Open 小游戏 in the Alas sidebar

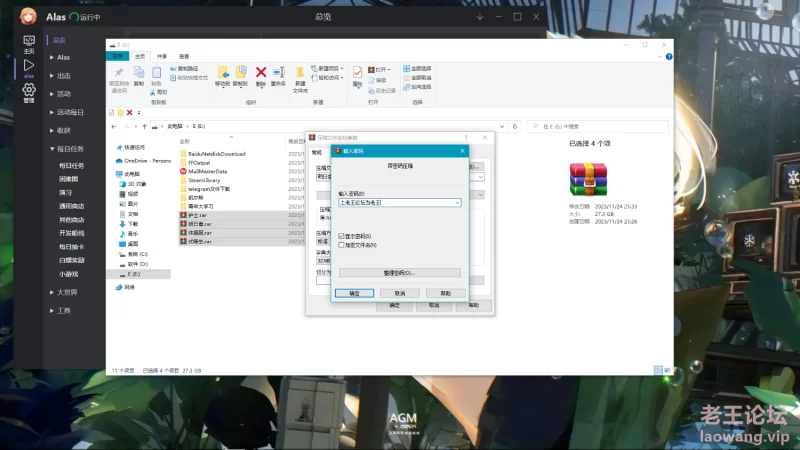coord(68,274)
